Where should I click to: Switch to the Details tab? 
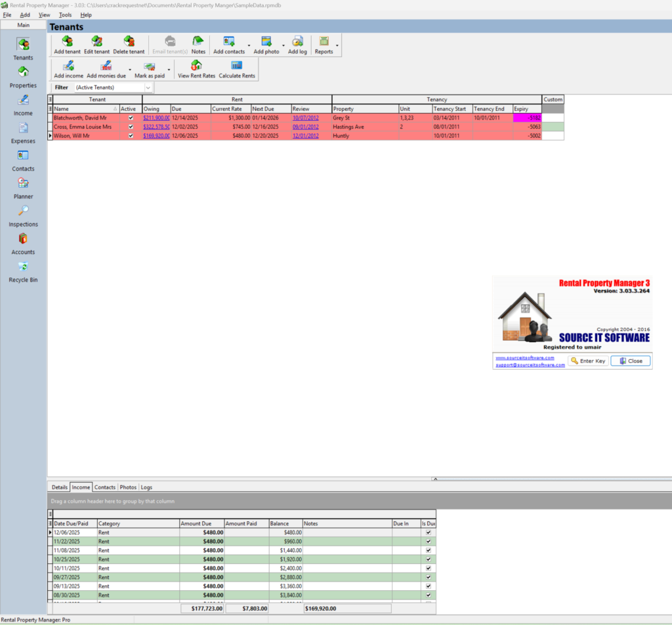point(60,487)
